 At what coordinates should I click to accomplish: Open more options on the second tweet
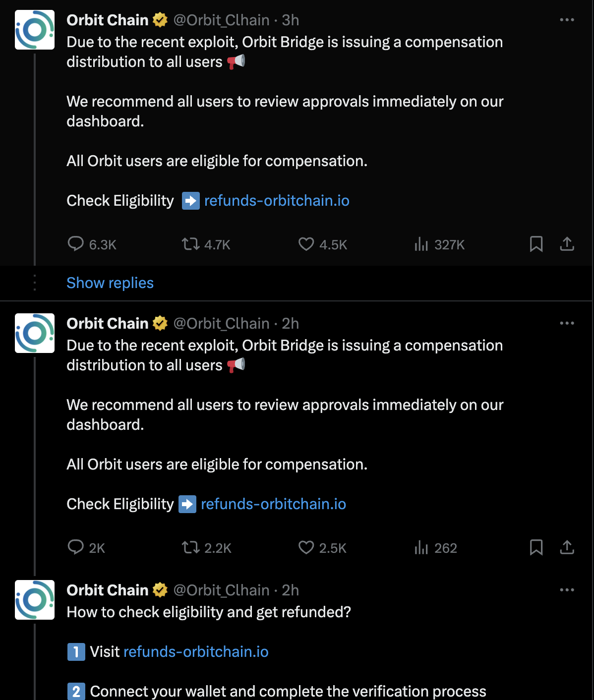coord(567,323)
